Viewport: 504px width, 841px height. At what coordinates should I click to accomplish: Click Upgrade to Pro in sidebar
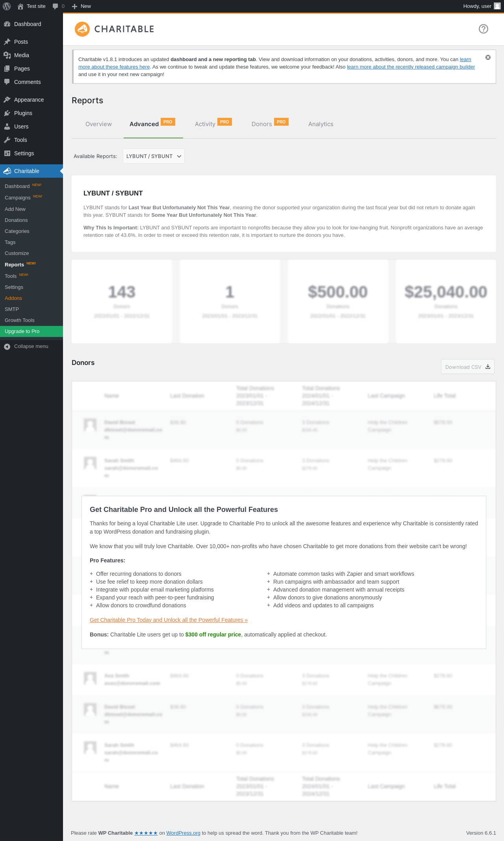click(x=31, y=331)
